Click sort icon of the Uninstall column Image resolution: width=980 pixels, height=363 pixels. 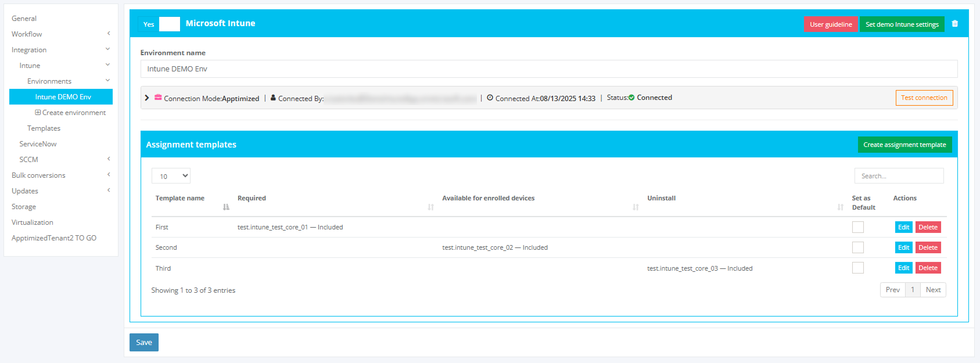pyautogui.click(x=840, y=207)
